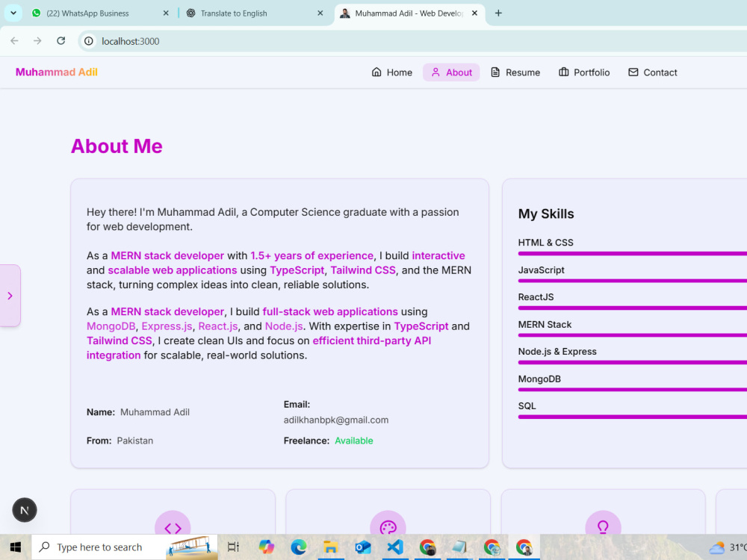Click the ReactJS skill progress bar
The height and width of the screenshot is (560, 747).
633,308
